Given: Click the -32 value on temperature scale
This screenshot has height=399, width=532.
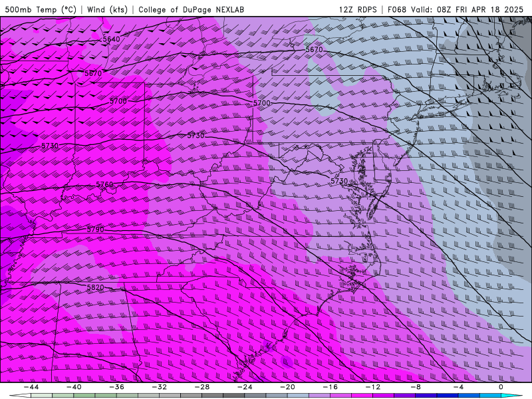Looking at the screenshot, I should pos(160,387).
